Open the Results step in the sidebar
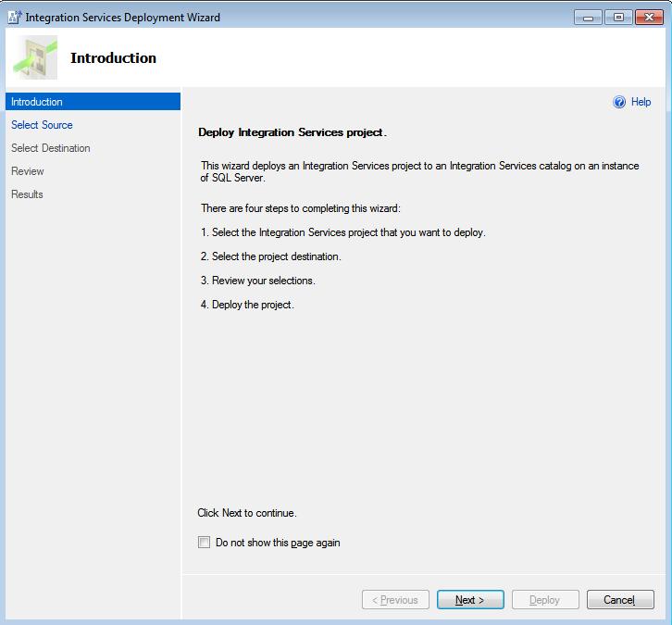672x625 pixels. 28,194
